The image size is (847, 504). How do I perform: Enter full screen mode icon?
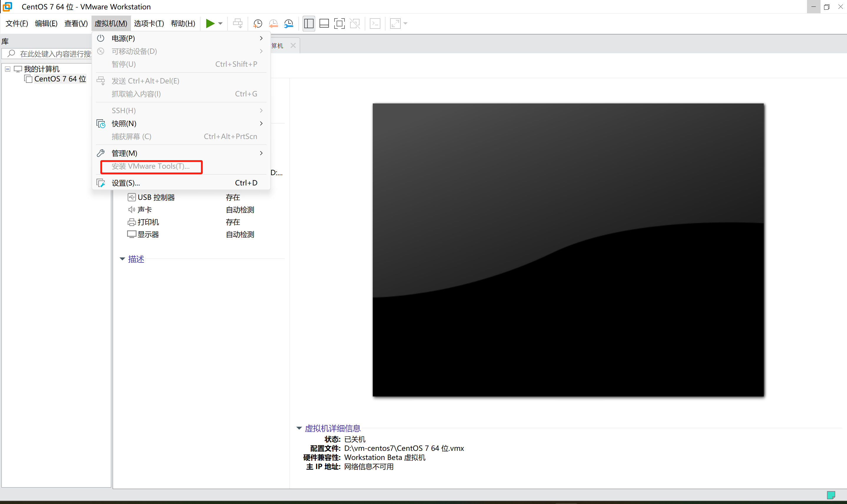339,24
